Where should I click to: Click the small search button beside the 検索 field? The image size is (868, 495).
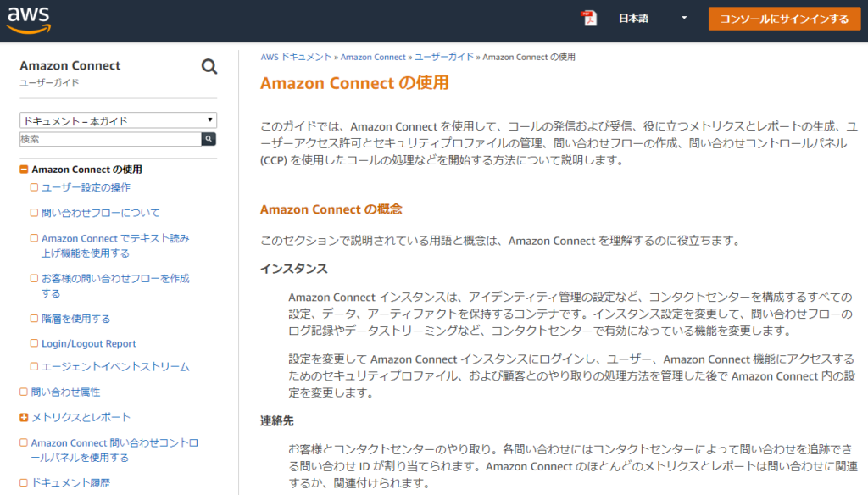(209, 139)
